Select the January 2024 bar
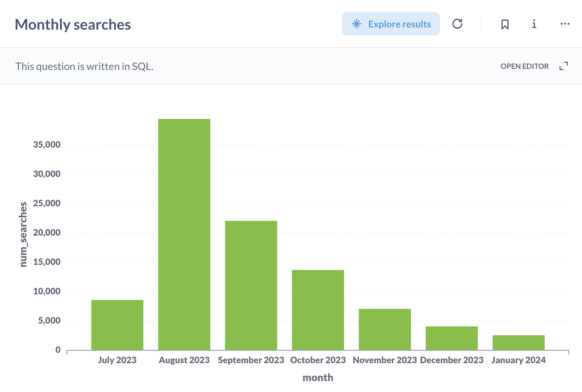Screen dimensions: 582x392 (519, 343)
